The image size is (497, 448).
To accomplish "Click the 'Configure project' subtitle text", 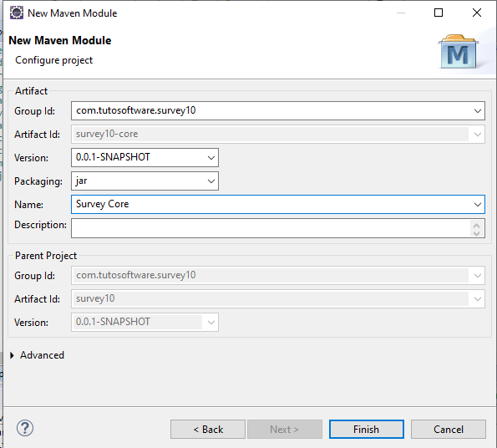I will point(54,60).
